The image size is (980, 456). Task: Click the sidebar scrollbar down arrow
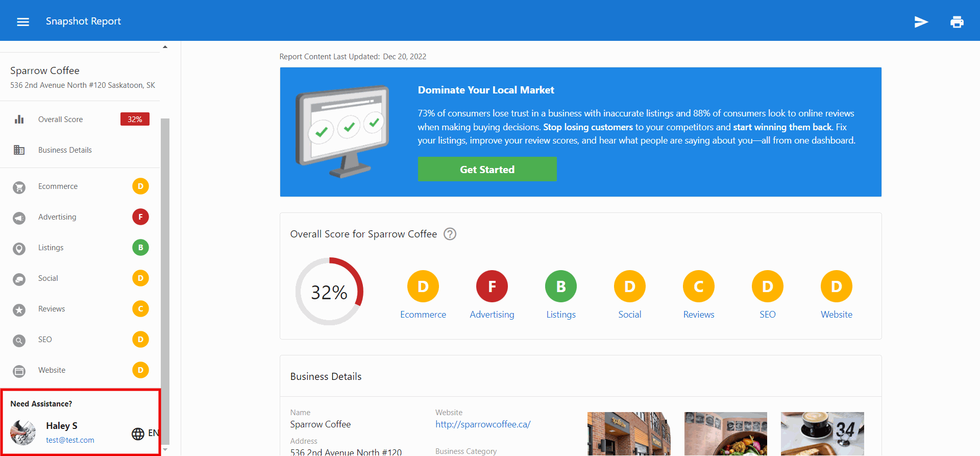point(165,450)
